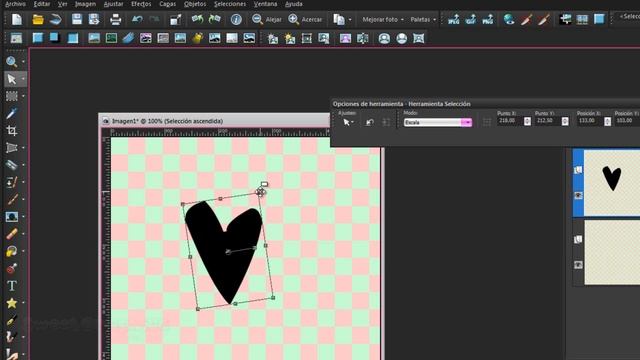
Task: Select the rectangular Selection tool
Action: 11,96
